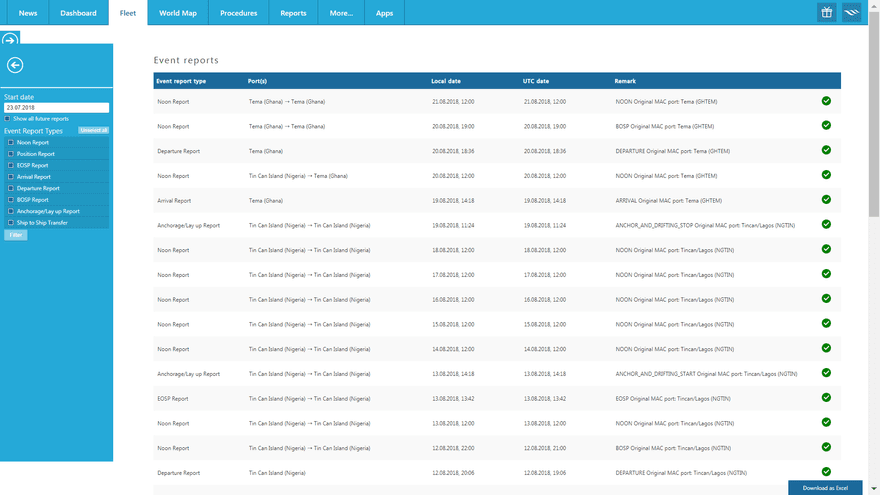Click green check for 18.08.2018 Noon Report
Screen dimensions: 880x495
click(826, 249)
